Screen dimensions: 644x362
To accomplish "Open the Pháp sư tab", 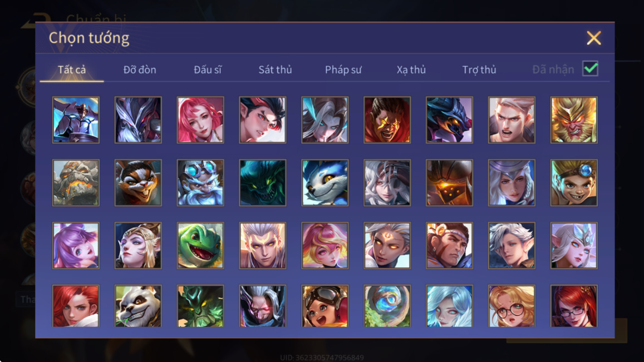I will 343,70.
